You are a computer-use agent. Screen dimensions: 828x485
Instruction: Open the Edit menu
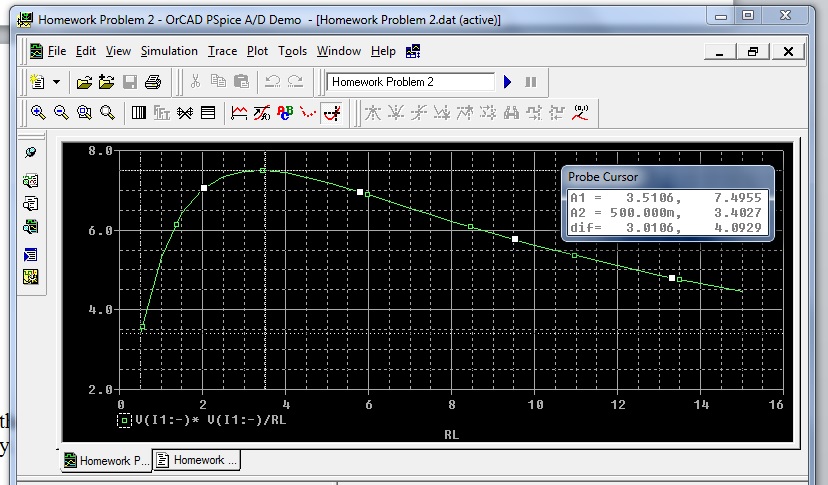coord(86,51)
